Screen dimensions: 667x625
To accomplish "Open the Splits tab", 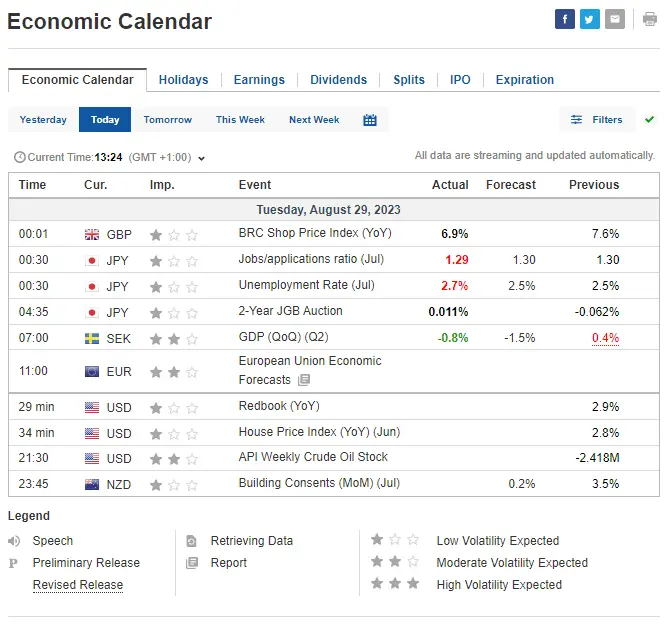I will click(x=409, y=80).
